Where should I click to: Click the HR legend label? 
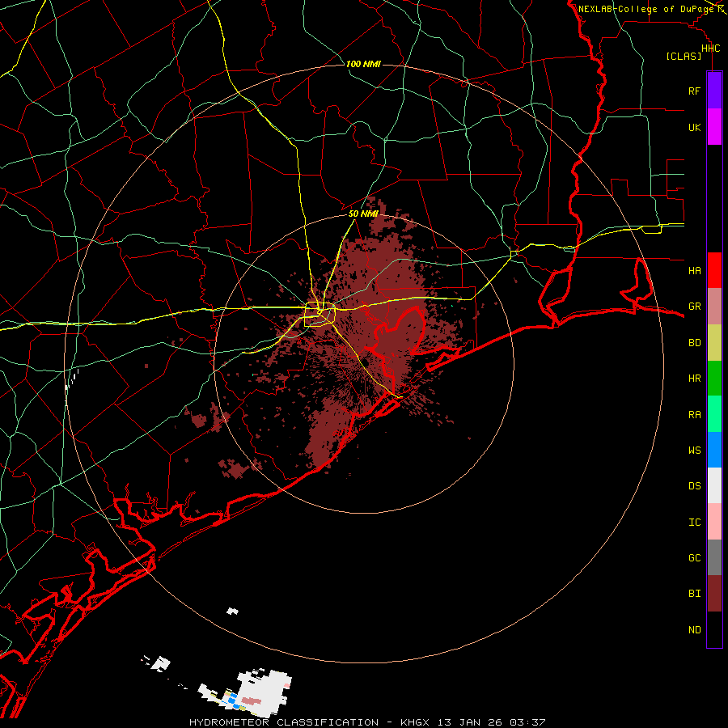pos(694,379)
